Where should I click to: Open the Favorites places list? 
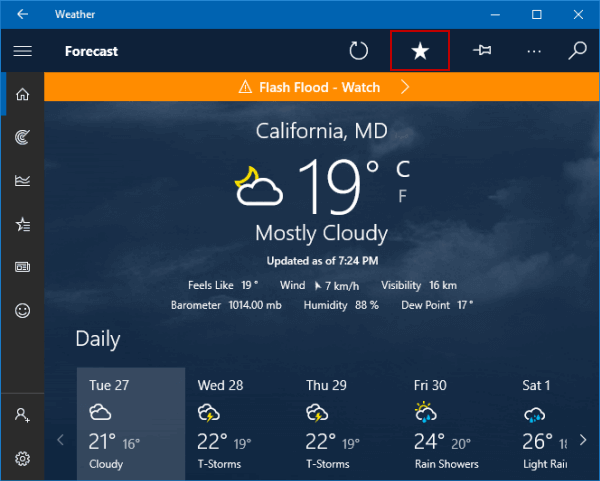(x=23, y=224)
